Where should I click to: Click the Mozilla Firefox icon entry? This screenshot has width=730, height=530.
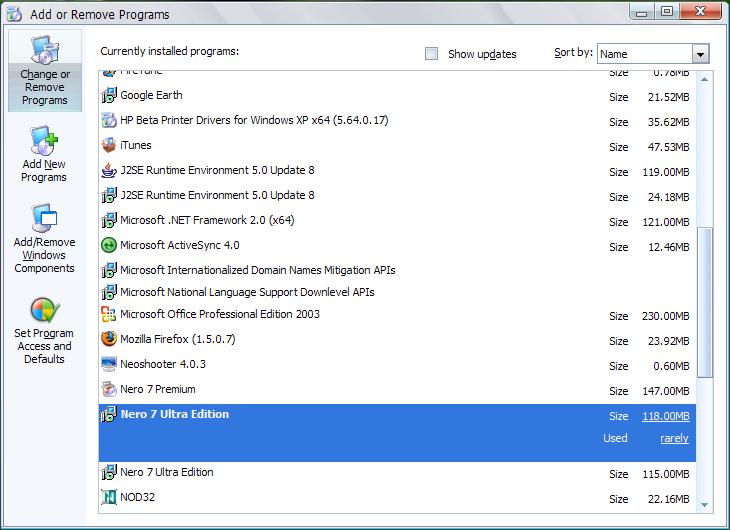tap(109, 339)
